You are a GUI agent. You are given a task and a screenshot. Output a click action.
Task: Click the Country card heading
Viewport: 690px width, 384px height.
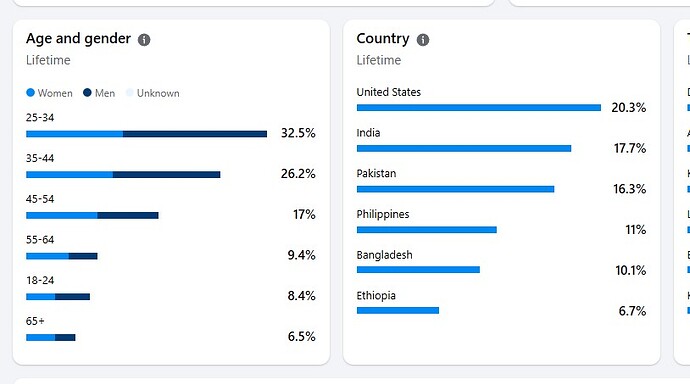[x=383, y=39]
